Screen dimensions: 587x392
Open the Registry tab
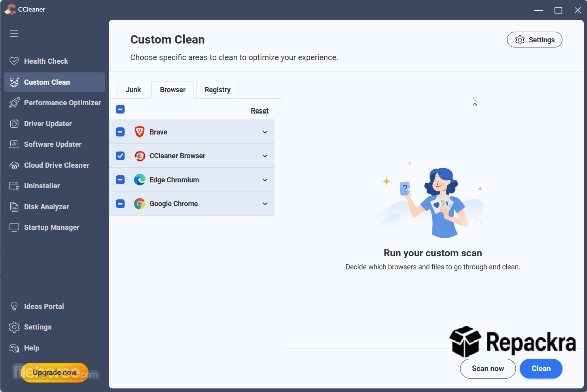tap(218, 90)
